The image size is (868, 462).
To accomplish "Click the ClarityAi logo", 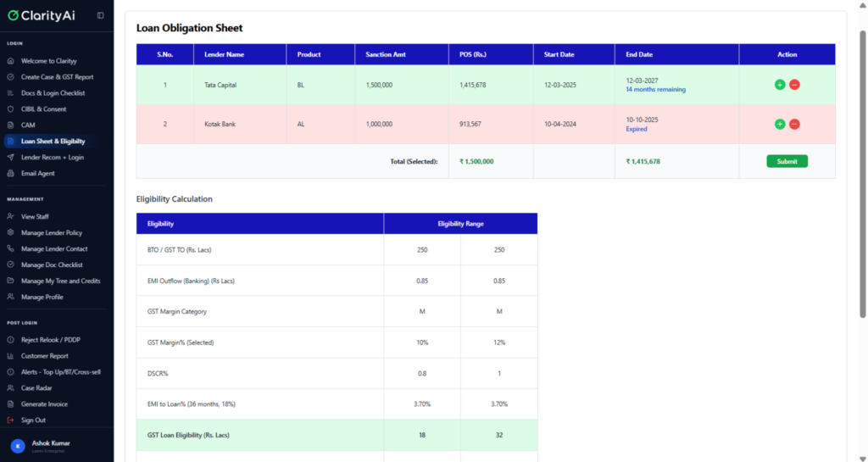I will point(42,15).
